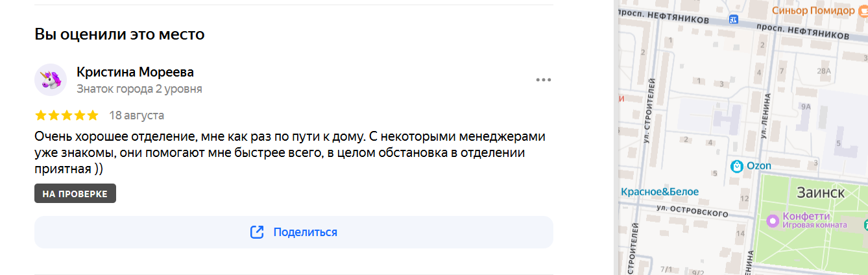Click the Ozon pickup point icon on map
This screenshot has height=275, width=868.
point(736,166)
